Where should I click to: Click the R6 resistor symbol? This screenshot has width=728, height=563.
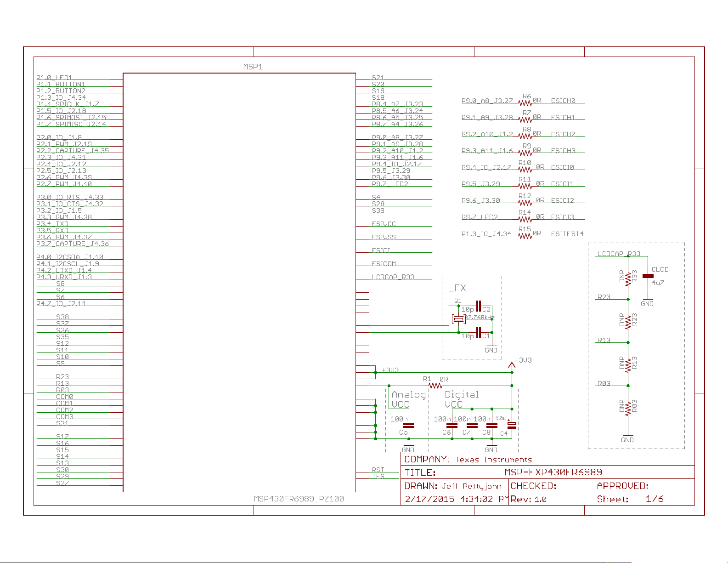point(525,103)
